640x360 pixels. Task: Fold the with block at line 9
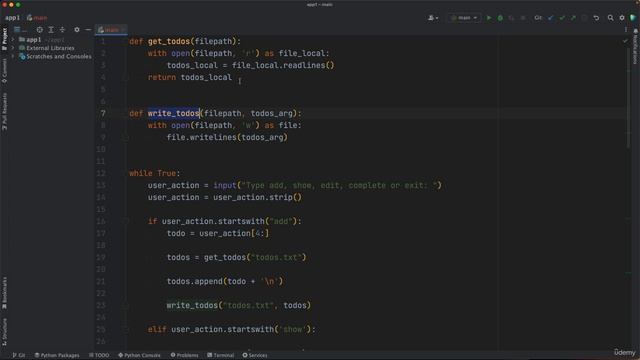[x=126, y=138]
